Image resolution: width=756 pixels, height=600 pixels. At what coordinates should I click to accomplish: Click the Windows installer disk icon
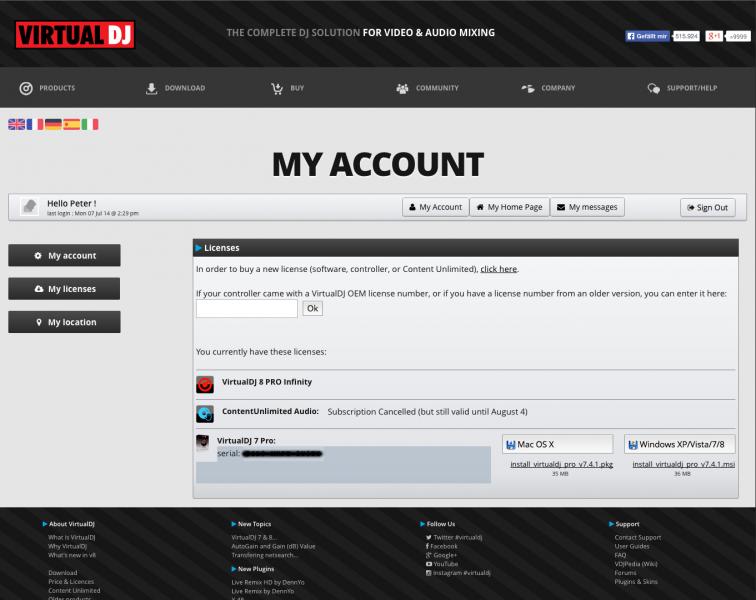coord(633,445)
